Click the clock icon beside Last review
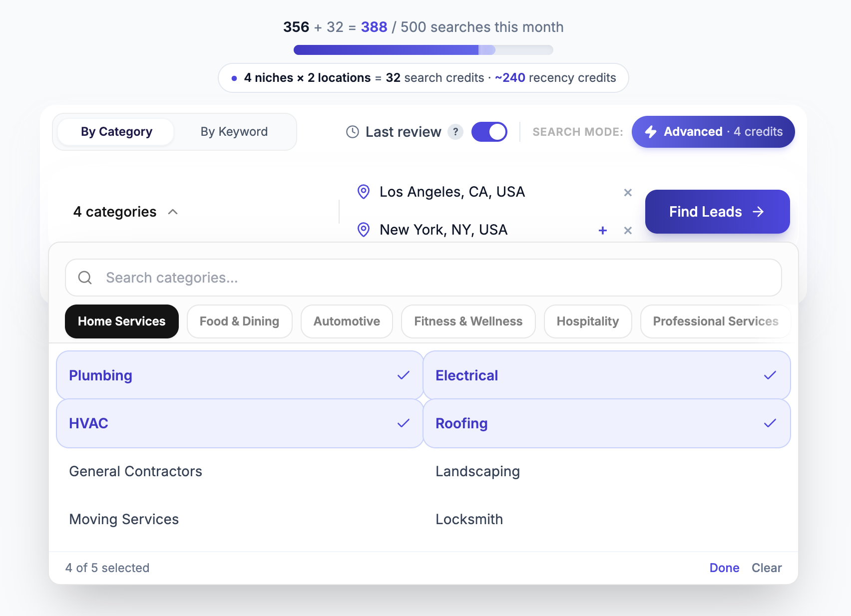851x616 pixels. coord(353,132)
